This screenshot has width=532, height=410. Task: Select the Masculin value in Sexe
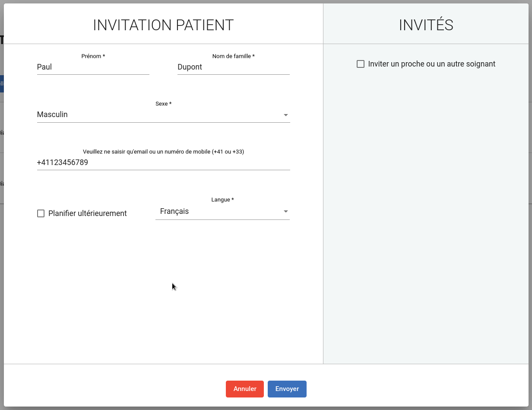pyautogui.click(x=52, y=114)
